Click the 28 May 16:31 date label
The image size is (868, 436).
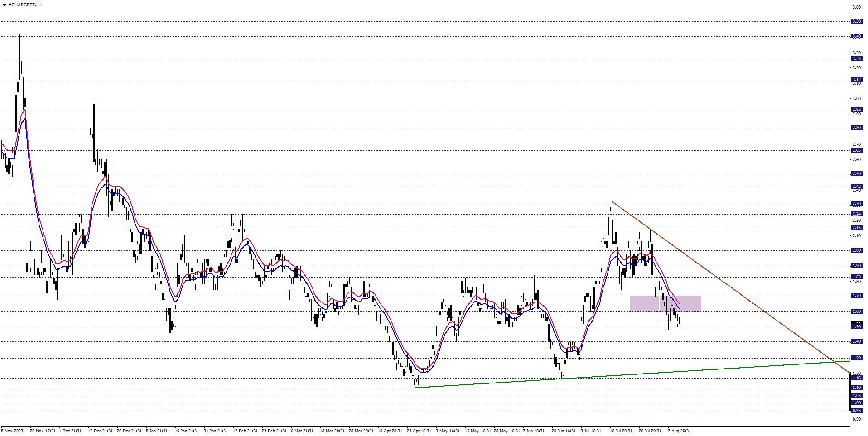click(507, 431)
